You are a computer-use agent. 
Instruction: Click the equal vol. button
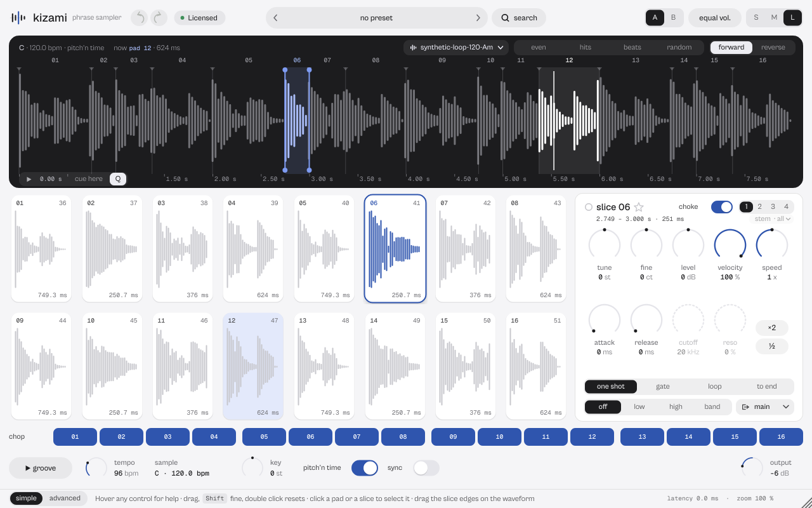pos(715,18)
